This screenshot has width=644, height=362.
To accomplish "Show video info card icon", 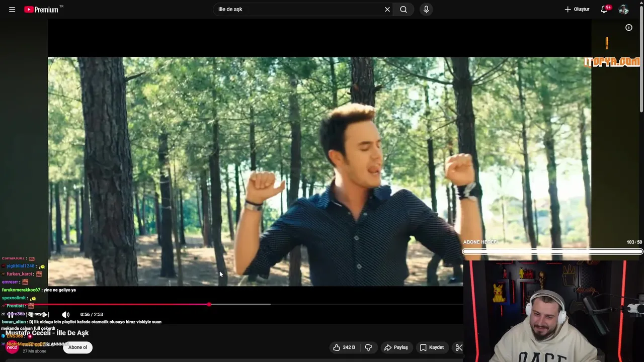I will 629,28.
